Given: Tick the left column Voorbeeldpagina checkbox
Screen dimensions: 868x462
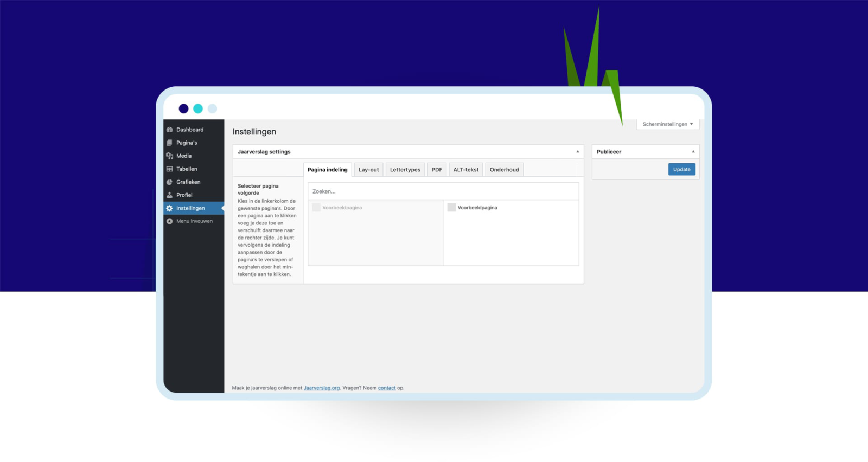Looking at the screenshot, I should click(316, 208).
